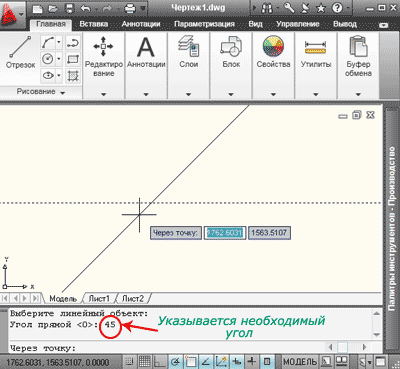Redo the undone action
Screen dimensions: 400x369
tap(108, 8)
